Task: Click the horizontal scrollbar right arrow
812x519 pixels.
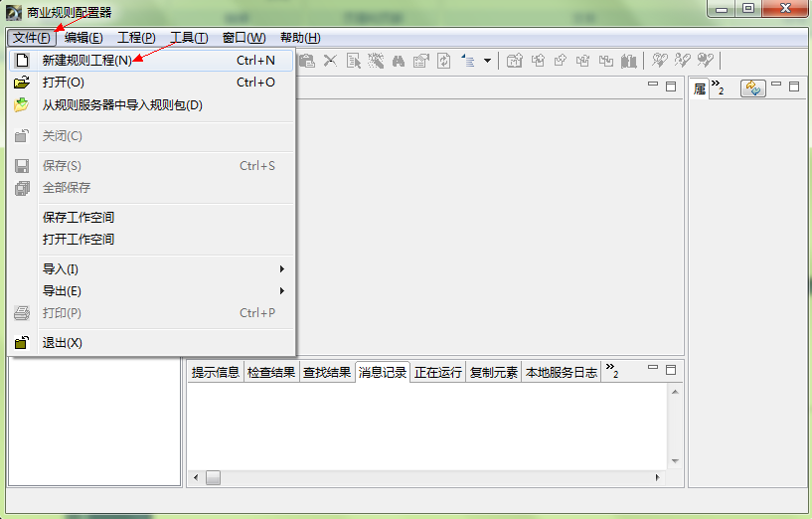Action: click(658, 477)
